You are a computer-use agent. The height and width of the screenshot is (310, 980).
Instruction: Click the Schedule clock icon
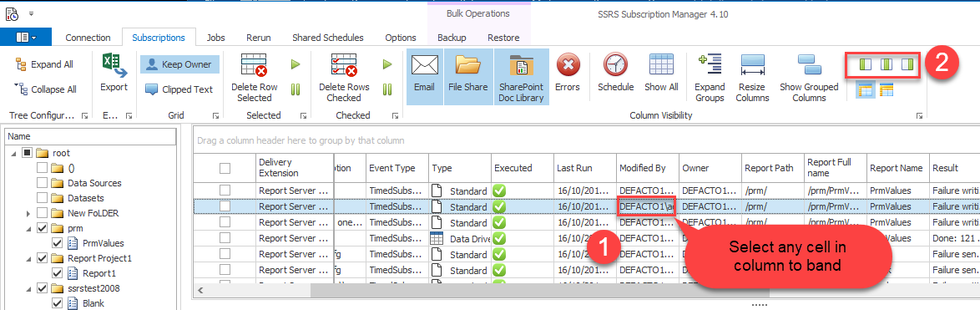coord(615,65)
